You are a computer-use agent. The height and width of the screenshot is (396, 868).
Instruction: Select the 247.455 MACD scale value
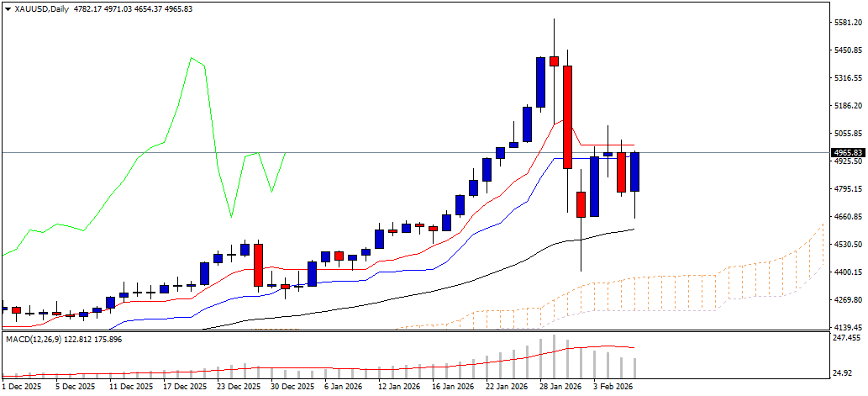pyautogui.click(x=848, y=337)
